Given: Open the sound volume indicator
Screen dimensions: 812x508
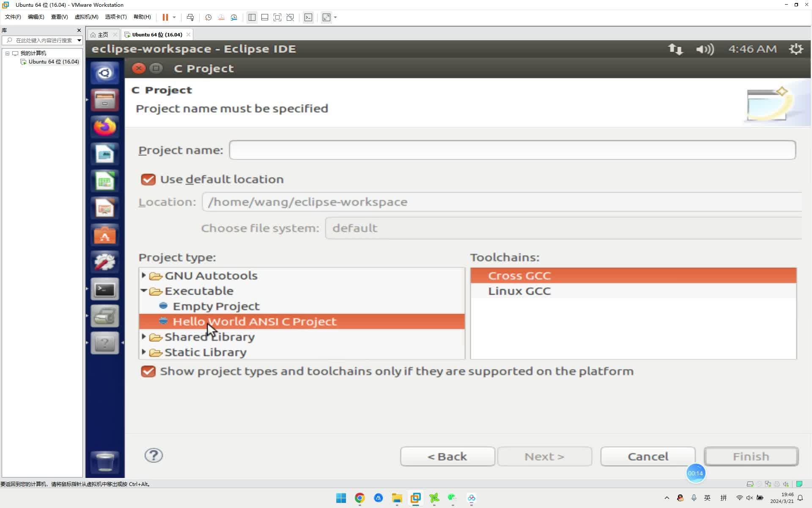Looking at the screenshot, I should click(x=705, y=49).
